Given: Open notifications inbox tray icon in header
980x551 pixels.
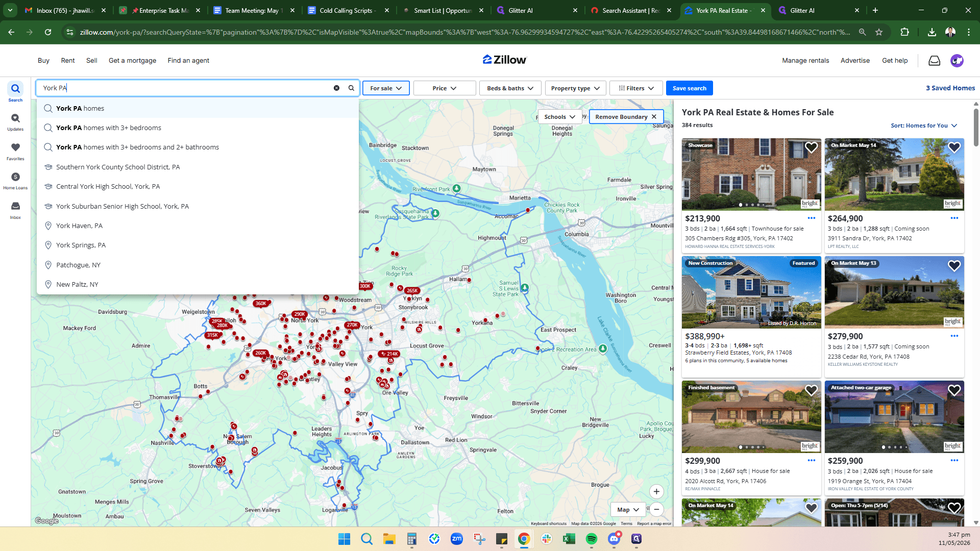Looking at the screenshot, I should (x=934, y=61).
